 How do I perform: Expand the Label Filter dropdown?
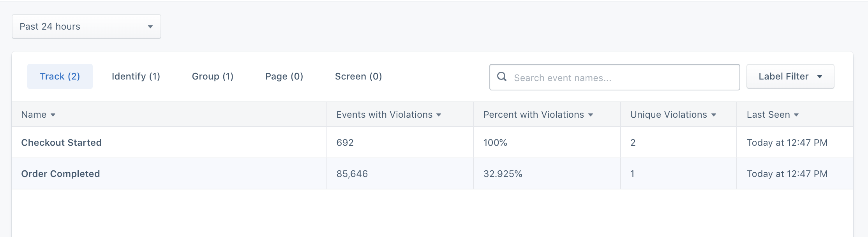click(x=790, y=76)
